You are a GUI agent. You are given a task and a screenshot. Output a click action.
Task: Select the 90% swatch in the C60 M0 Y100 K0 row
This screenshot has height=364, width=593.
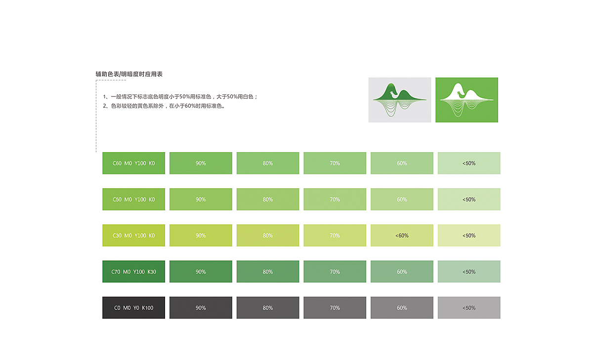pyautogui.click(x=201, y=163)
